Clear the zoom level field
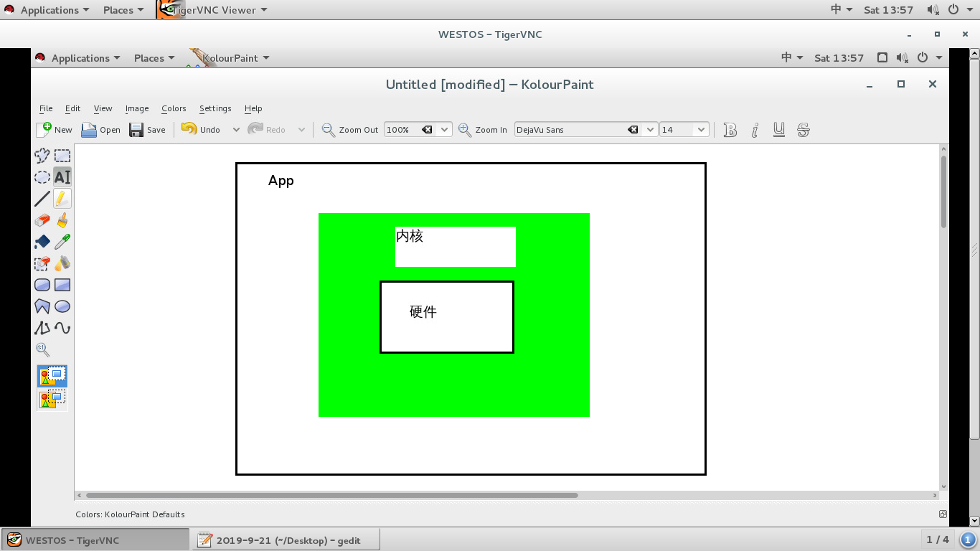The height and width of the screenshot is (551, 980). click(x=427, y=130)
